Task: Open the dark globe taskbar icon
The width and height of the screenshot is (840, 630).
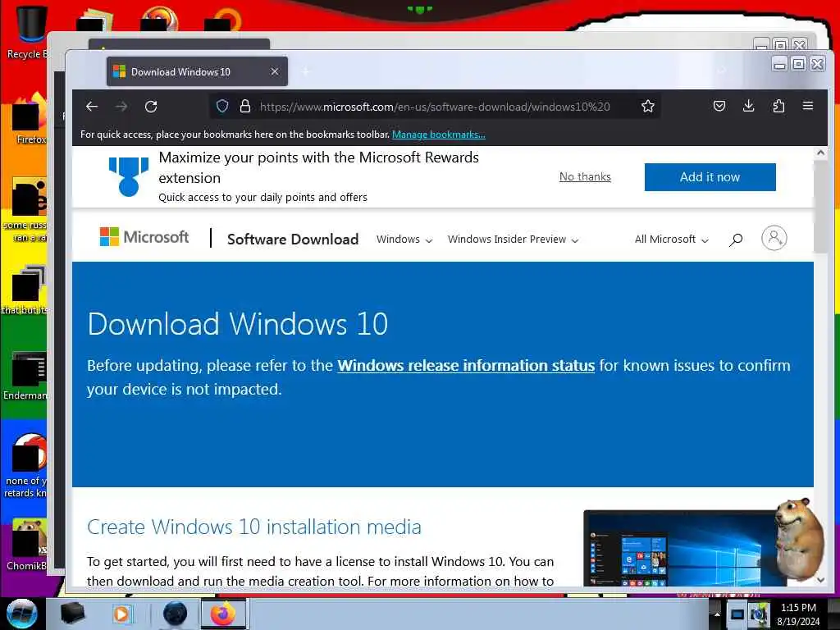Action: click(x=175, y=614)
